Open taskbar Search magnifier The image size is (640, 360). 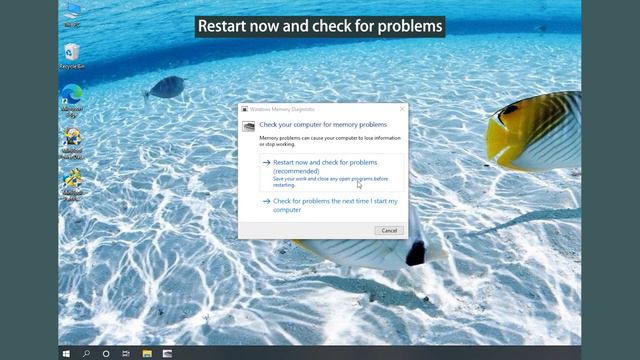point(86,353)
